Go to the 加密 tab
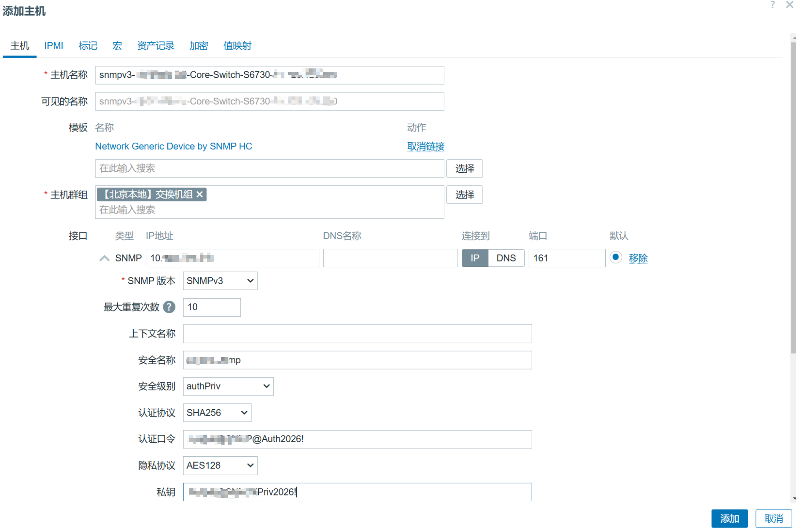 click(199, 46)
